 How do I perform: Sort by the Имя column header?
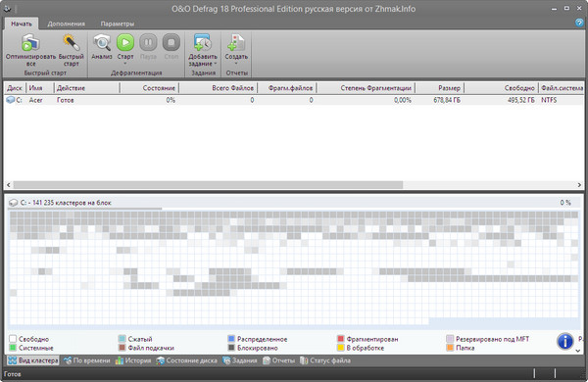40,88
